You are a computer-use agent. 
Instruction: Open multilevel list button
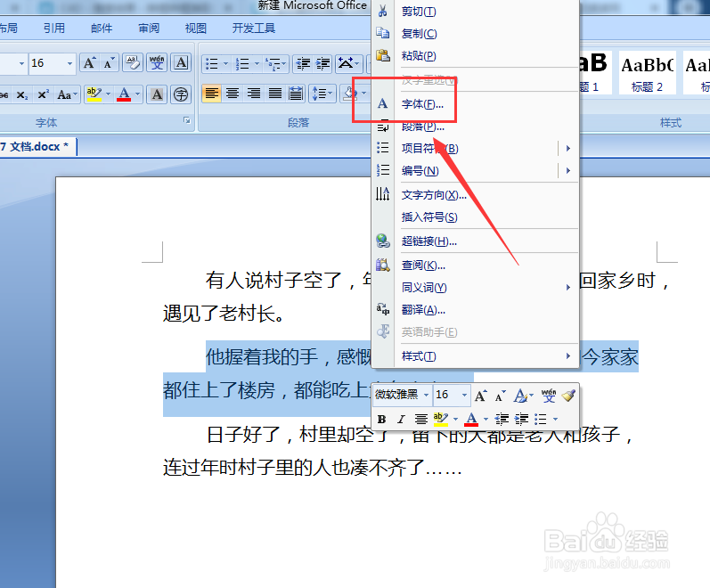tap(276, 64)
